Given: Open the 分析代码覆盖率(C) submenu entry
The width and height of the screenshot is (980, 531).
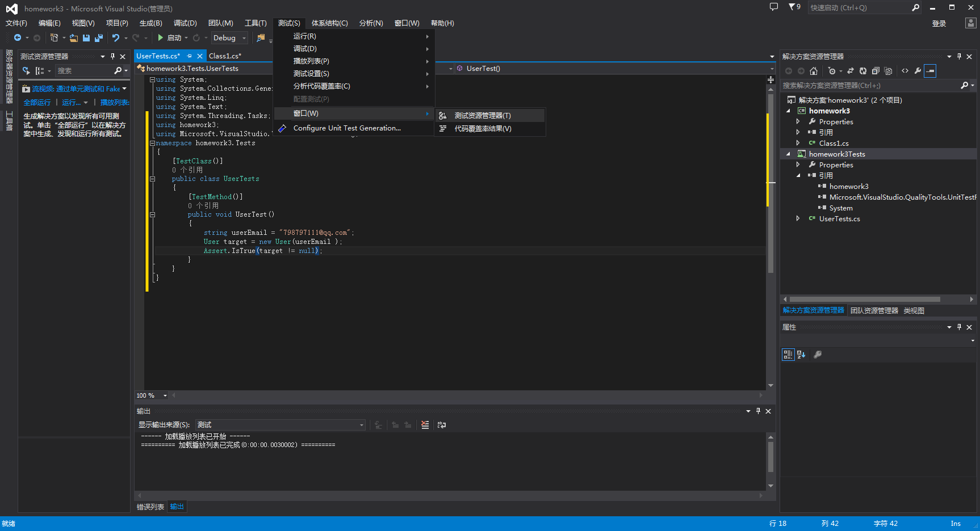Looking at the screenshot, I should (x=354, y=86).
